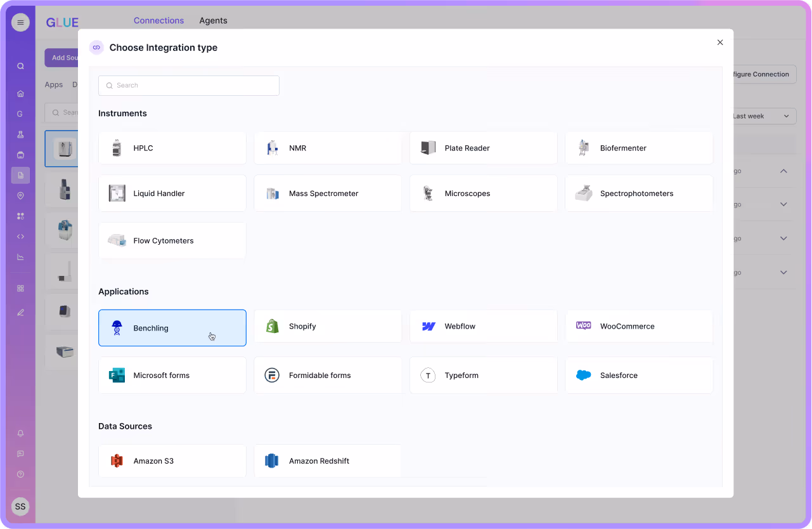Select the Microscopes integration card
Viewport: 812px width, 529px height.
[x=484, y=193]
